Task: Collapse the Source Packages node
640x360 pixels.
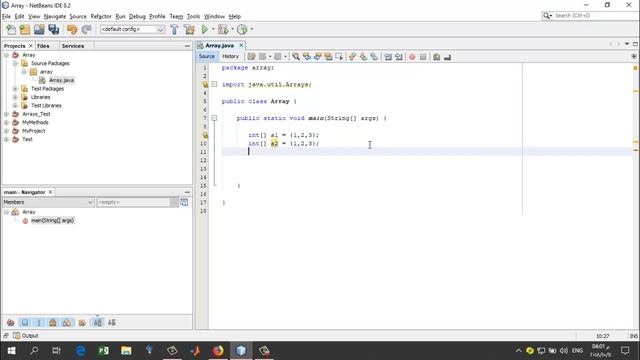Action: pyautogui.click(x=15, y=63)
